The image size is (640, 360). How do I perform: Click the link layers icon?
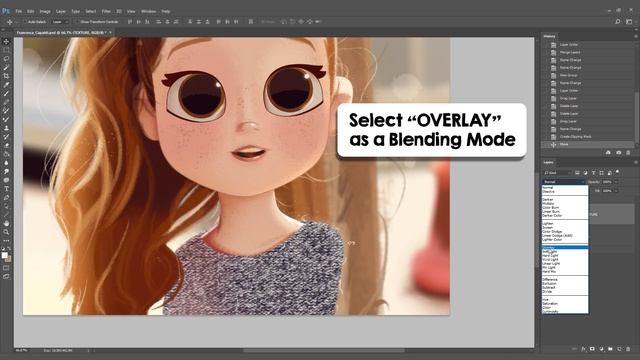[574, 349]
